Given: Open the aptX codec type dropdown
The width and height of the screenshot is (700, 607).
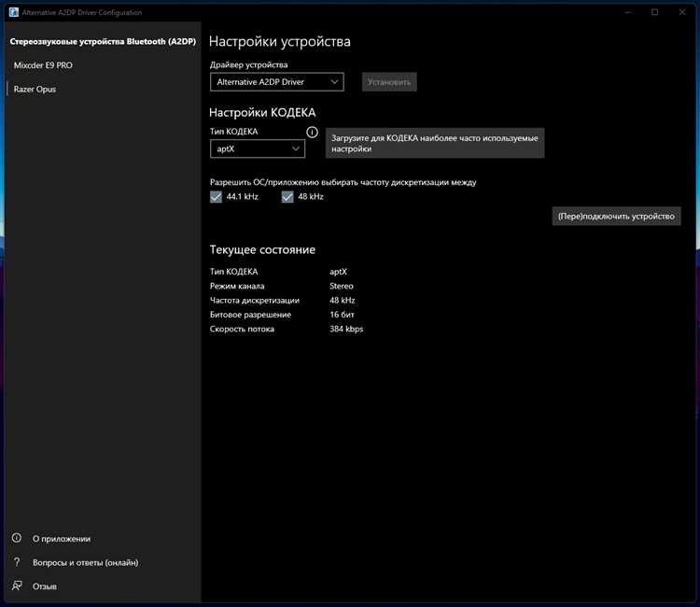Looking at the screenshot, I should pyautogui.click(x=258, y=148).
